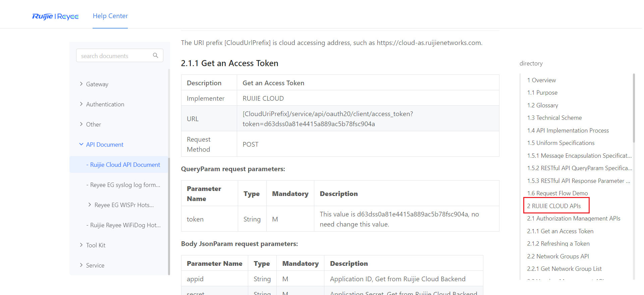Go to 1.5.3 RESTful API Response Parameter
The height and width of the screenshot is (295, 644).
pyautogui.click(x=579, y=181)
